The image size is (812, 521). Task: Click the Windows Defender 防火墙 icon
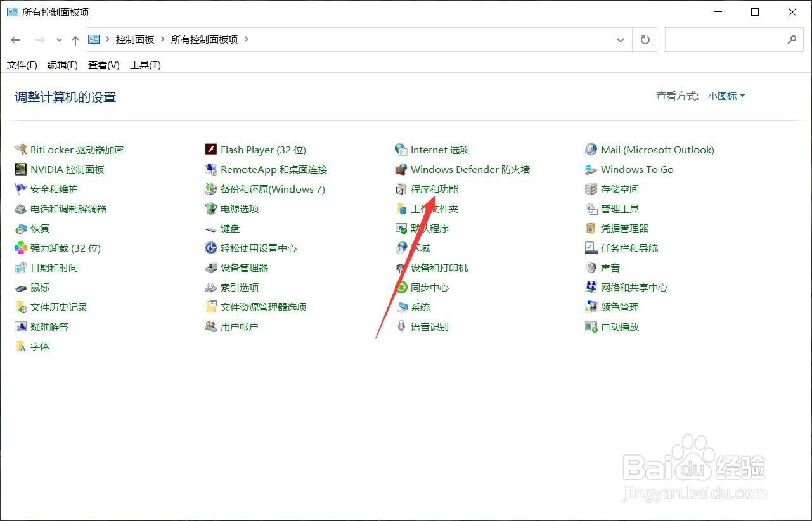pyautogui.click(x=401, y=169)
